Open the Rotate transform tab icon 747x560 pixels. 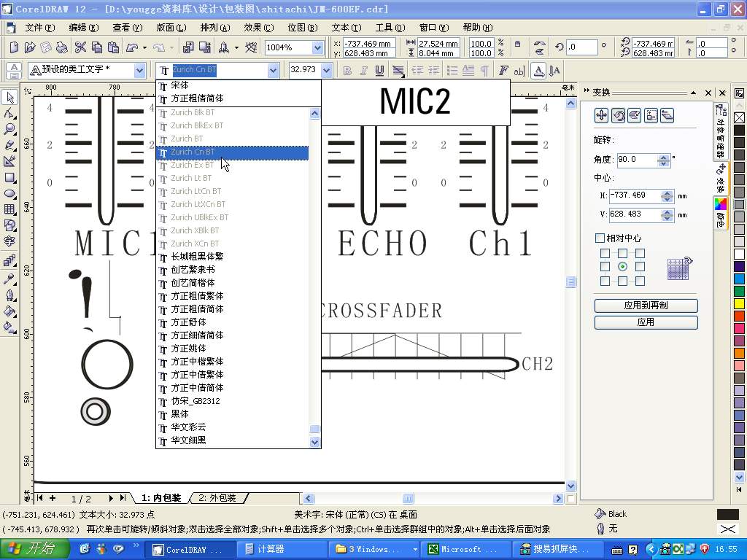tap(618, 115)
